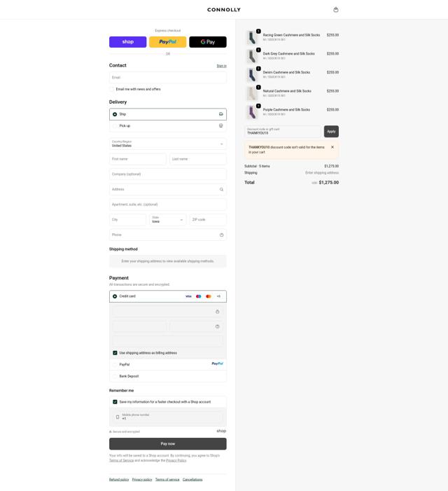Open the Refund policy footer link
448x491 pixels.
click(119, 479)
